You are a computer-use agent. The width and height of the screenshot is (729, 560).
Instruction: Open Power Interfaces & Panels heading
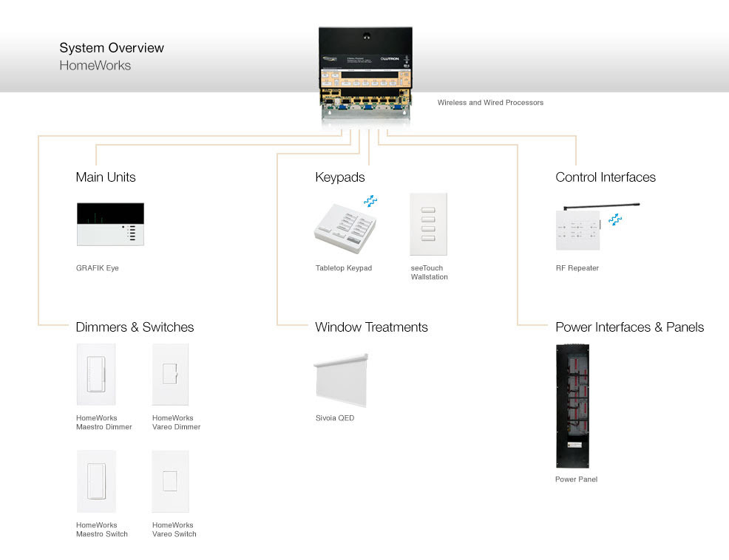(x=629, y=327)
